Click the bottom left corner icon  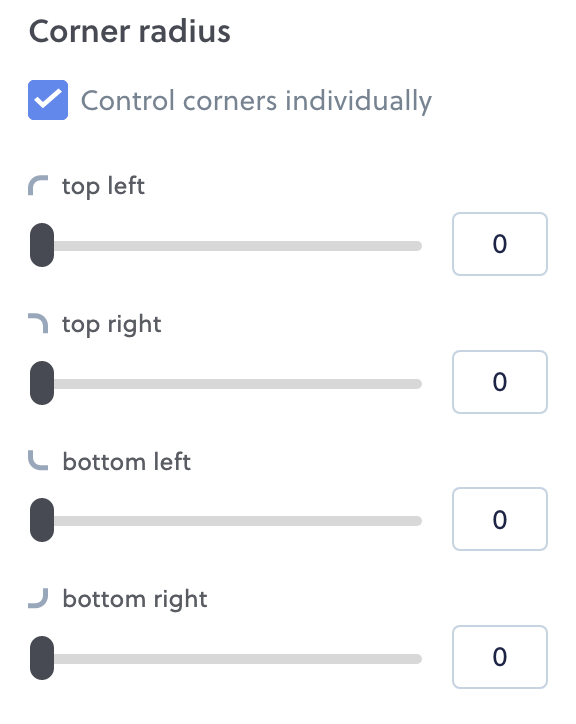click(38, 460)
